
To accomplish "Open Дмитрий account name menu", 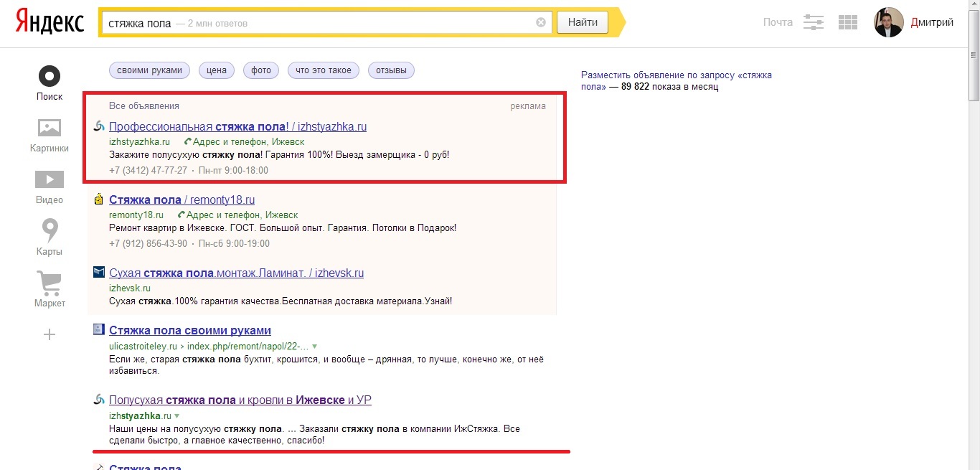I will click(x=932, y=22).
